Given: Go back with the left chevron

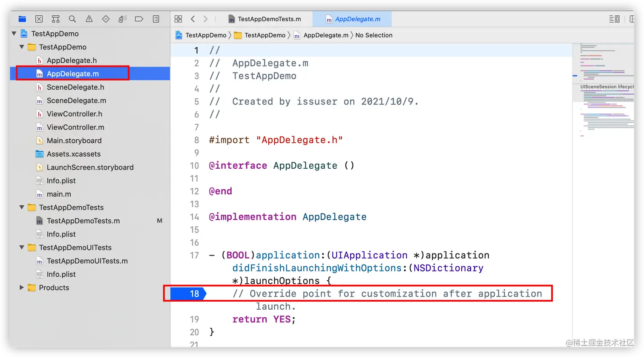Looking at the screenshot, I should 193,19.
